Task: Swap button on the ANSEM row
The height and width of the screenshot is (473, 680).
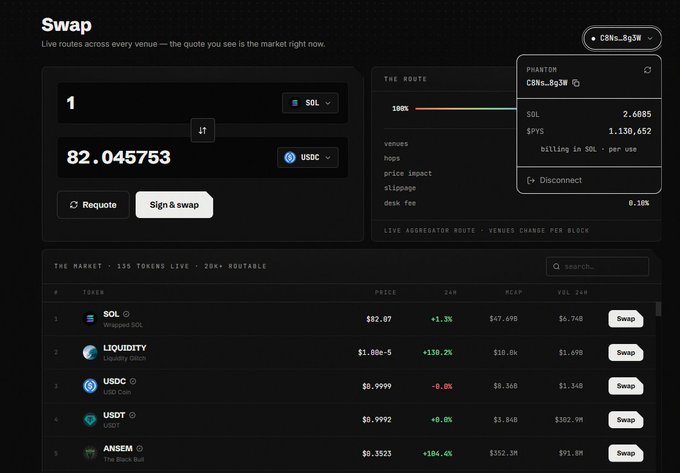Action: point(625,453)
